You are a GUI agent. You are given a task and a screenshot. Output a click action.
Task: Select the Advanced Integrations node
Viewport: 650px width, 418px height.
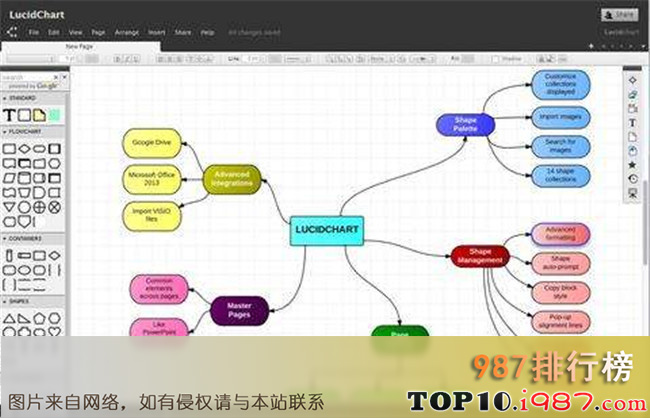click(232, 179)
